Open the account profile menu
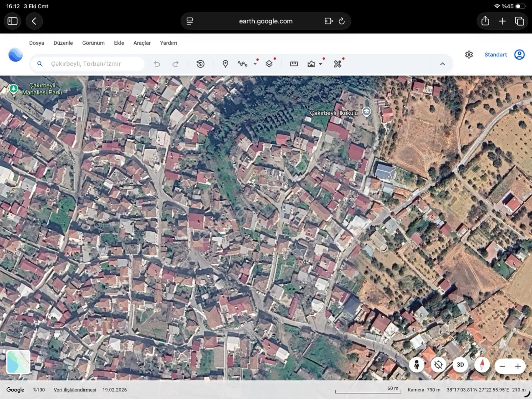The height and width of the screenshot is (399, 532). point(520,55)
